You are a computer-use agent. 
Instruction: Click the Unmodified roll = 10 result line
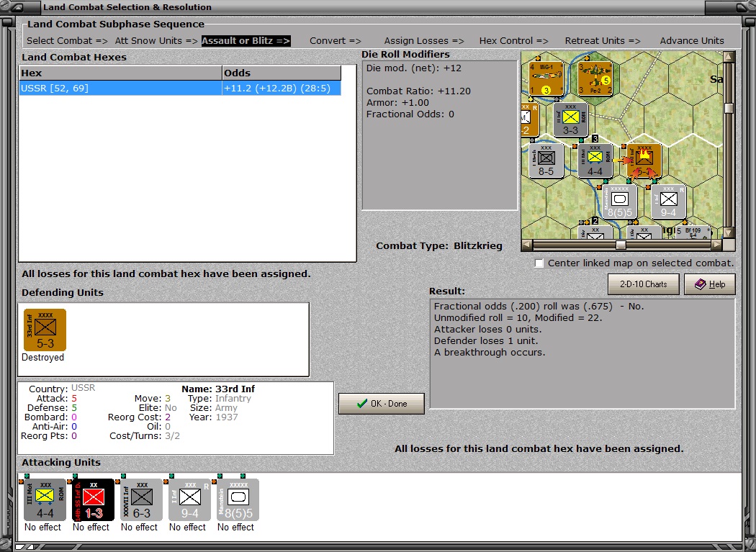click(x=518, y=317)
